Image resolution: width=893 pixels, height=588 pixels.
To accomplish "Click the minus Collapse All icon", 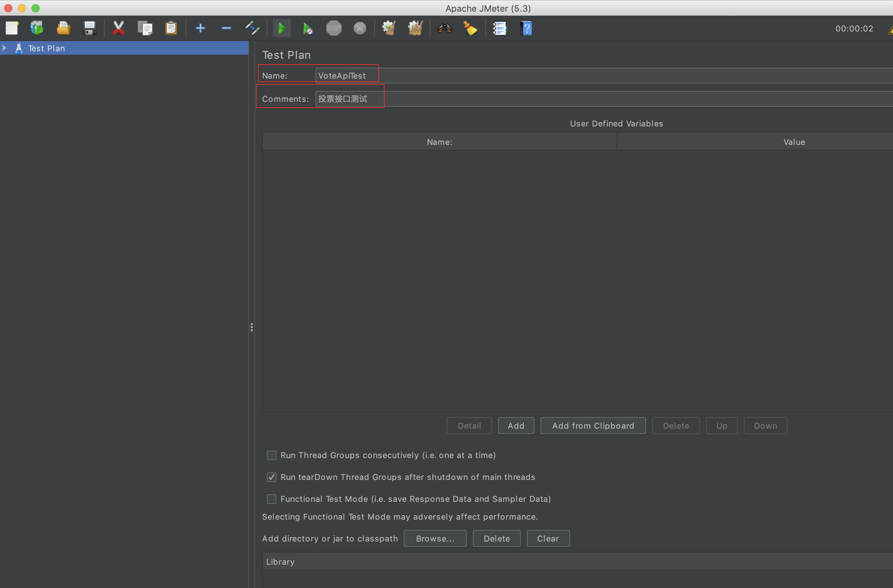I will tap(226, 28).
